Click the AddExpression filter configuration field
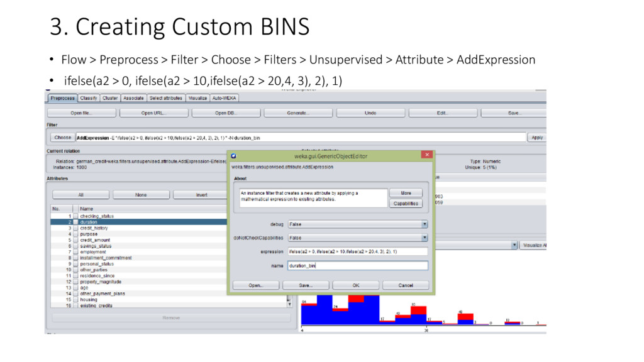 tap(301, 138)
